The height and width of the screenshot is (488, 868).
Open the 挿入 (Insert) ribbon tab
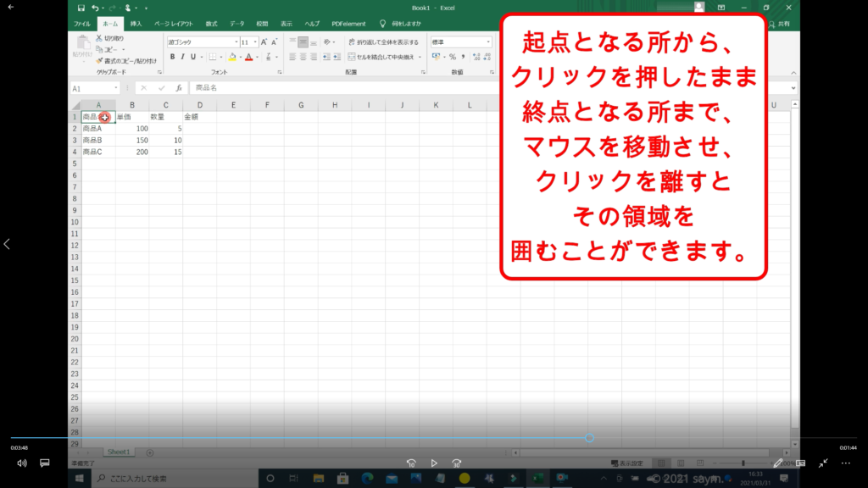(x=136, y=24)
